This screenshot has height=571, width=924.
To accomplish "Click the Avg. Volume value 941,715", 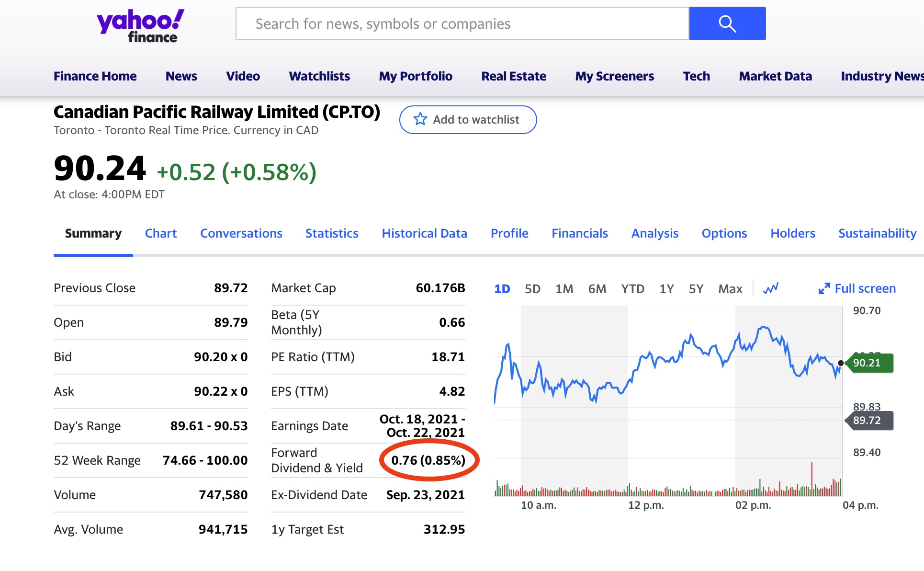I will click(223, 529).
